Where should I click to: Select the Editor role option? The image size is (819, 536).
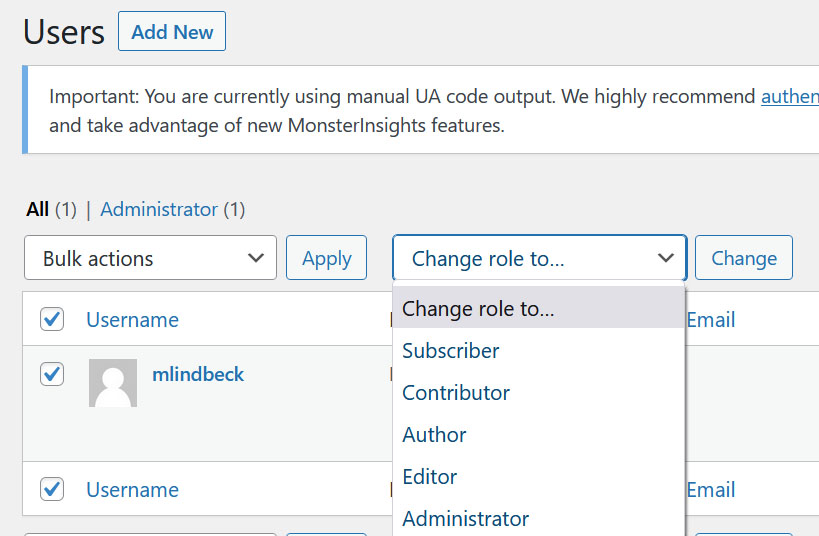[x=430, y=477]
